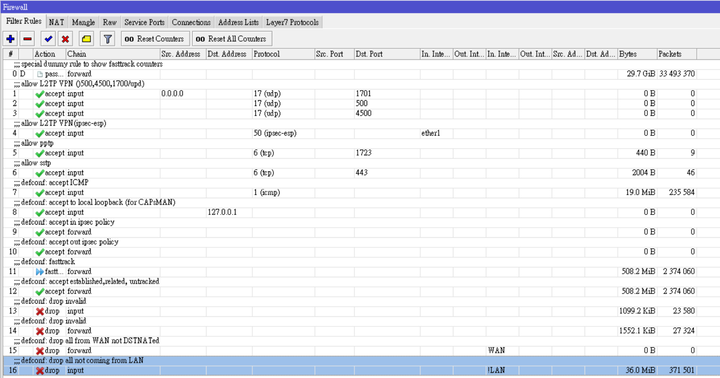Open filter with funnel icon
Image resolution: width=720 pixels, height=378 pixels.
107,39
